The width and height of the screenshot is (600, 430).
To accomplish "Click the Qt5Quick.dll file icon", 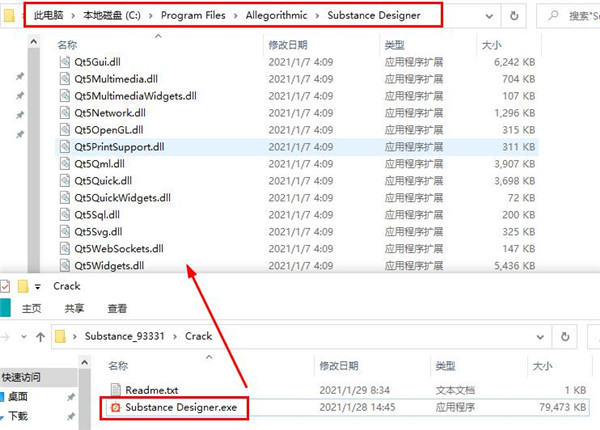I will click(65, 181).
